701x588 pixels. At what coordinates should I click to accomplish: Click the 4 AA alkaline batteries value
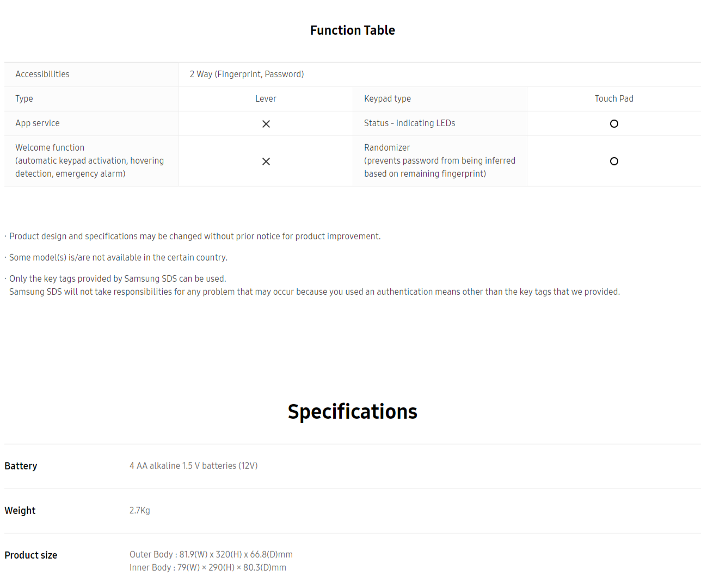pyautogui.click(x=194, y=466)
